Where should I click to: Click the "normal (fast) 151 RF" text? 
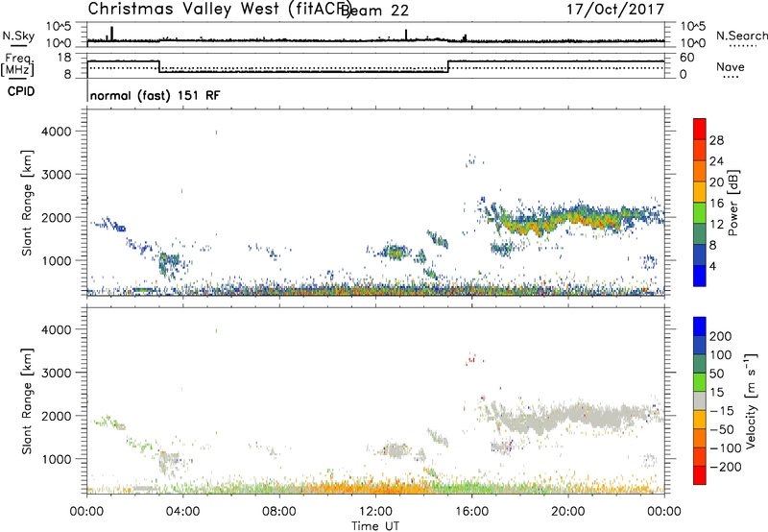point(155,95)
